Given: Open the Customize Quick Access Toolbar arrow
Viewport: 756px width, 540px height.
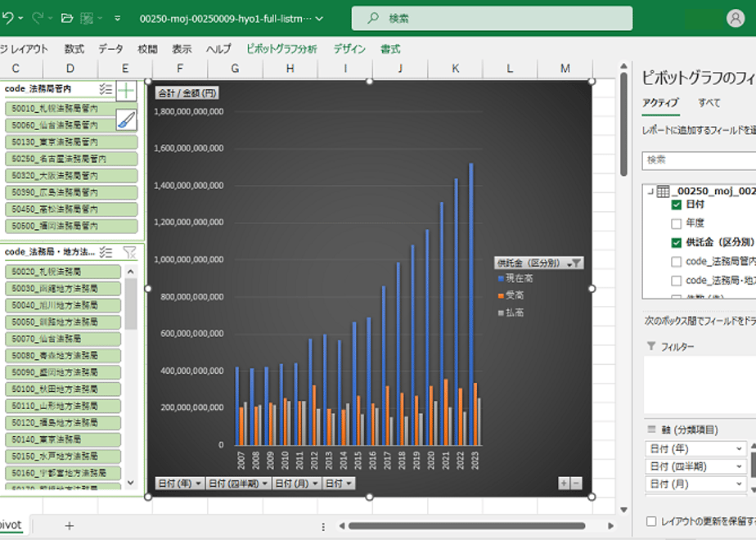Looking at the screenshot, I should coord(117,18).
